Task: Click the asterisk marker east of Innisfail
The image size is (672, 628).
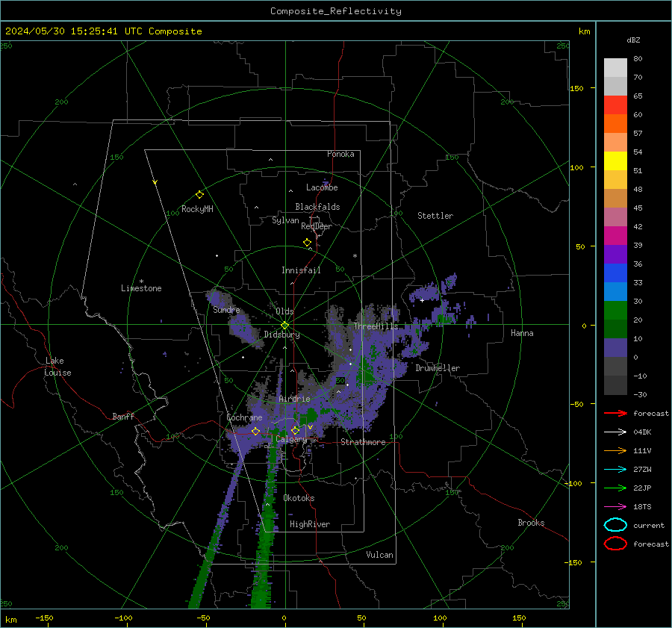Action: click(355, 256)
